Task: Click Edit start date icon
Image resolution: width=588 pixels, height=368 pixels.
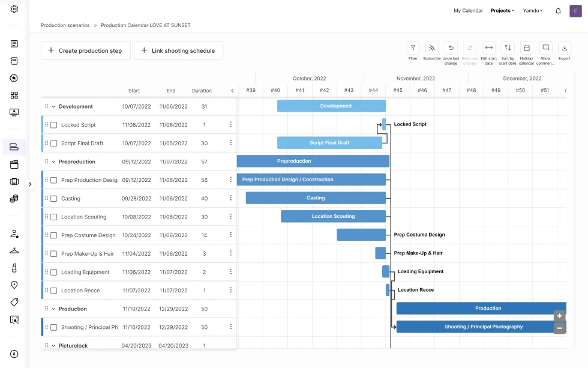Action: [488, 48]
